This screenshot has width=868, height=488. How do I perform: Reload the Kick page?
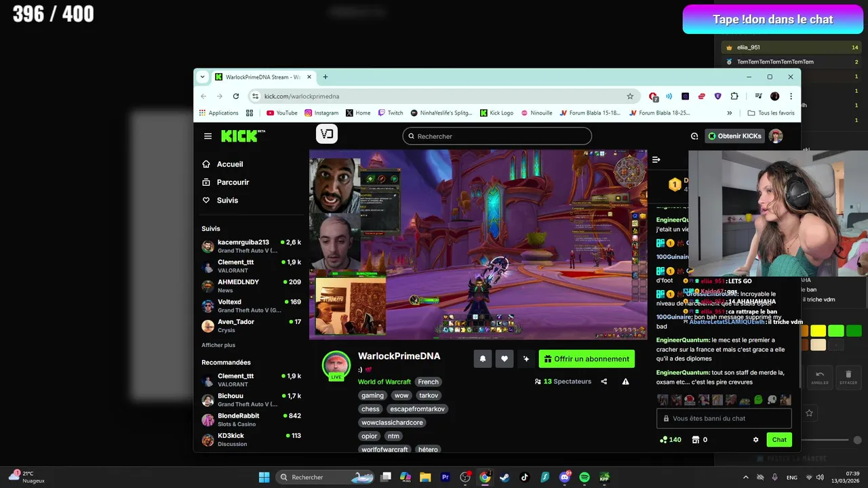click(x=236, y=96)
